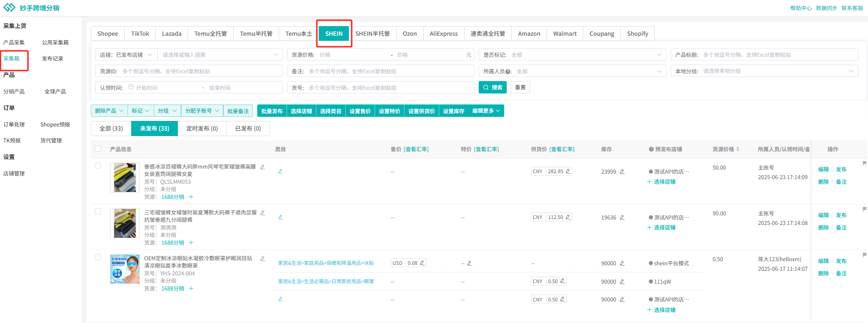This screenshot has width=868, height=323.
Task: Select checkbox for OEM定制冰凉眼贴 product
Action: [x=98, y=257]
